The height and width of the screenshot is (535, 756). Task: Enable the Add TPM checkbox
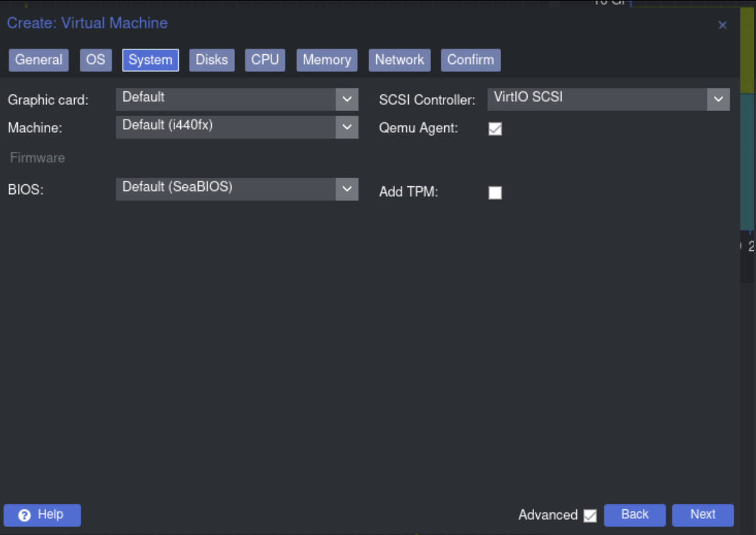point(495,193)
